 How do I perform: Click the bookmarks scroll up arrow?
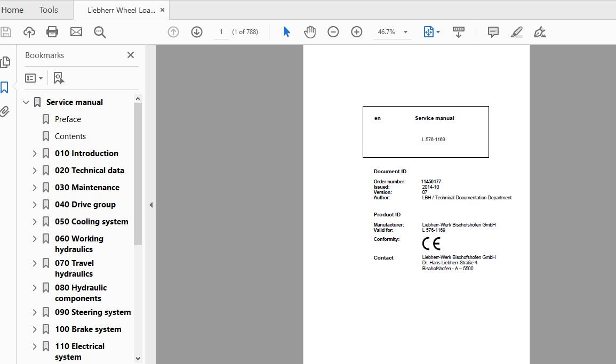click(x=138, y=99)
